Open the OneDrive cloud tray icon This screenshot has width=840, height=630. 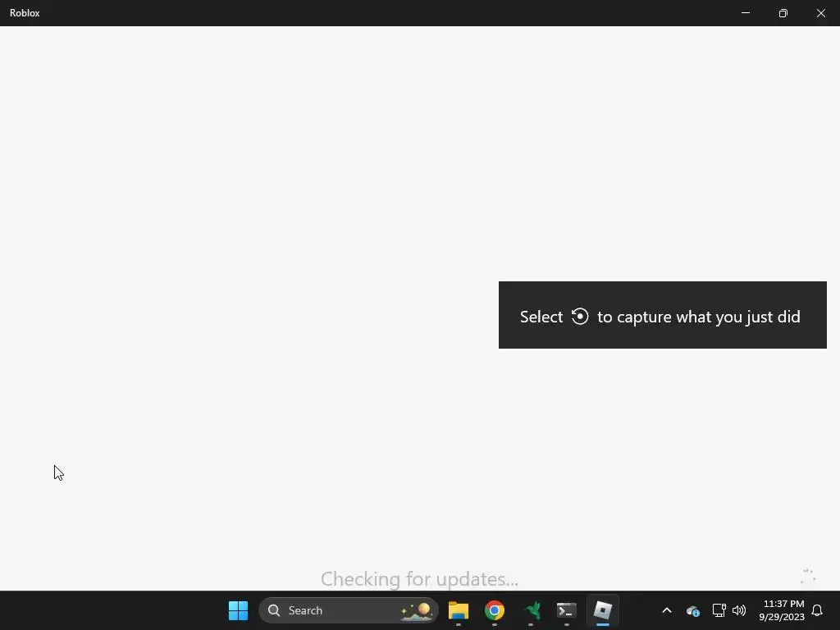pyautogui.click(x=692, y=610)
